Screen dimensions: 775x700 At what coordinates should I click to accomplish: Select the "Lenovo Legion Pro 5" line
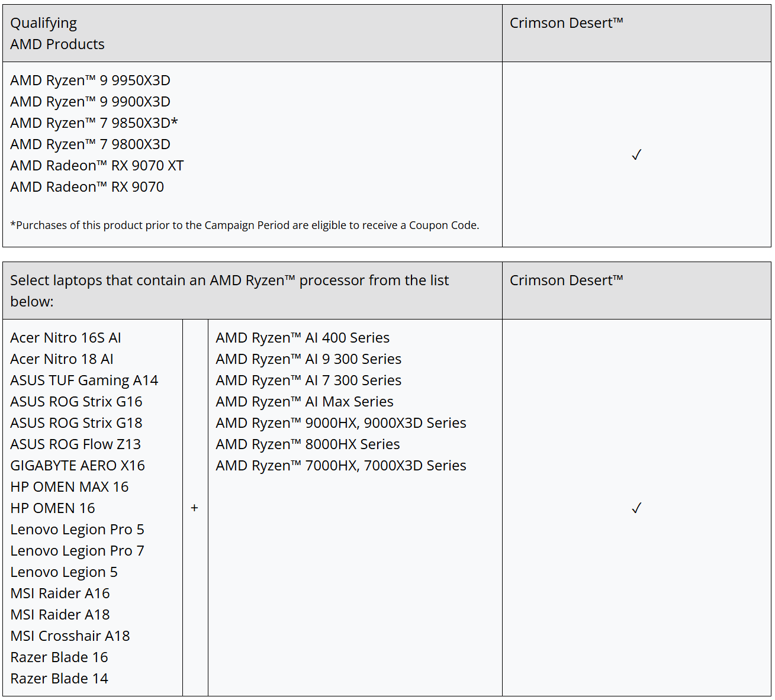[x=77, y=530]
